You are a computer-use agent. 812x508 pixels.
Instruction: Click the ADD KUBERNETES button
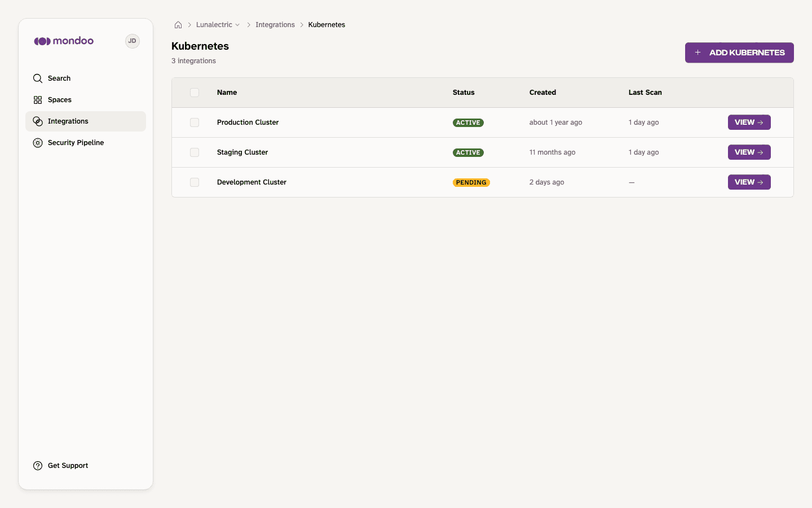coord(739,52)
